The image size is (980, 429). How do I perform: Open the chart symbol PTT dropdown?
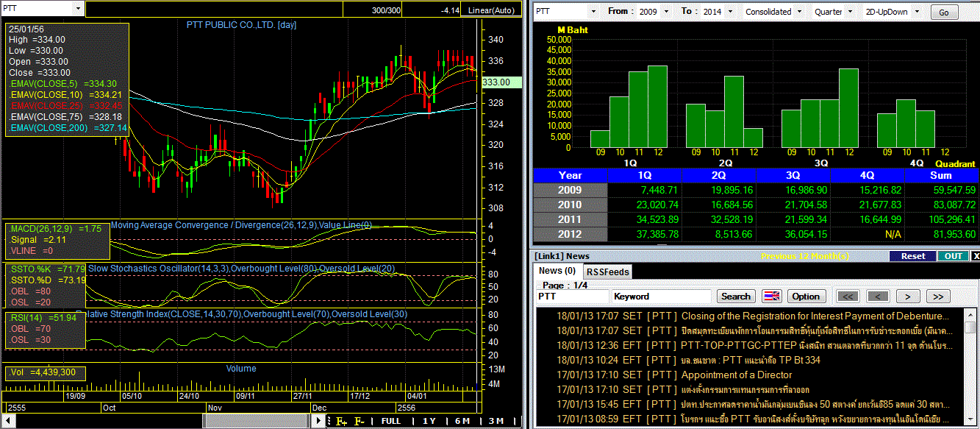(x=79, y=8)
